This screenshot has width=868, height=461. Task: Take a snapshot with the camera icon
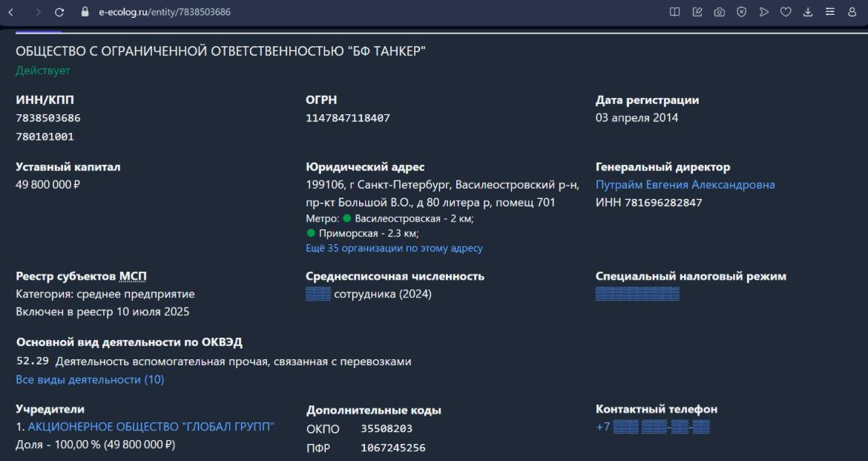(x=719, y=12)
